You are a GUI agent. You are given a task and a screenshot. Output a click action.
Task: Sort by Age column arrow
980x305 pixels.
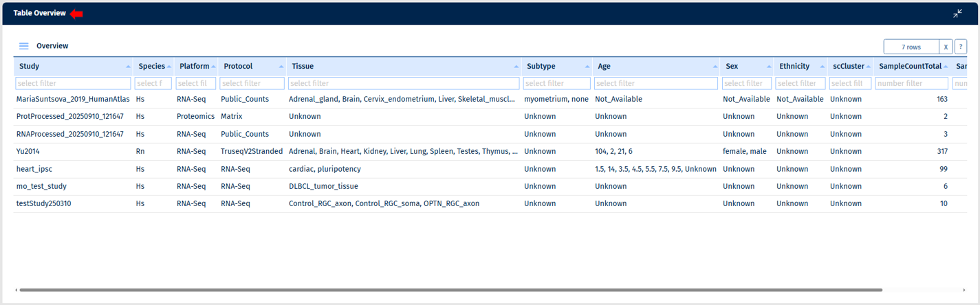pyautogui.click(x=715, y=67)
